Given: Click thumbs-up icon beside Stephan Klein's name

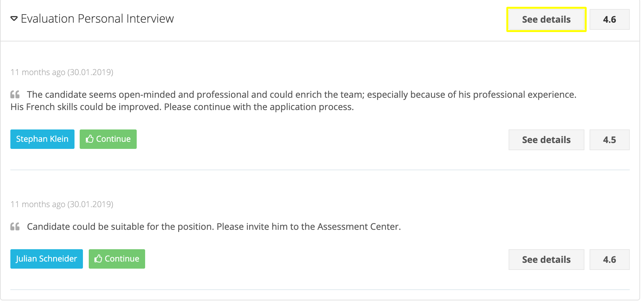Looking at the screenshot, I should pos(90,139).
